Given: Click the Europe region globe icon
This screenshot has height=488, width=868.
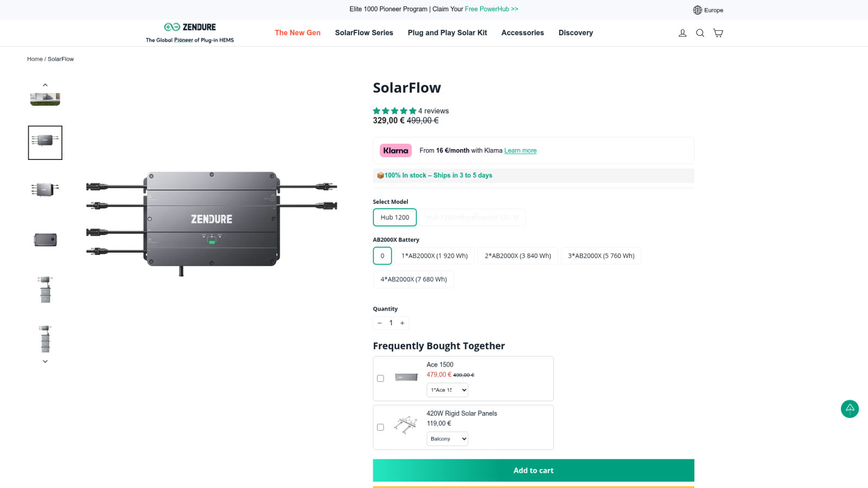Looking at the screenshot, I should point(698,10).
